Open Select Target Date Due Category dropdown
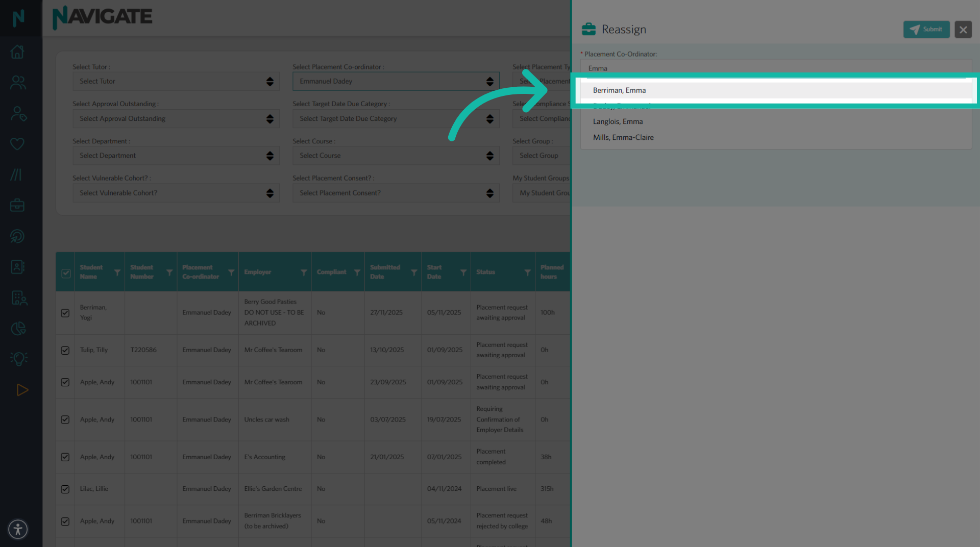Viewport: 980px width, 547px height. (x=396, y=118)
